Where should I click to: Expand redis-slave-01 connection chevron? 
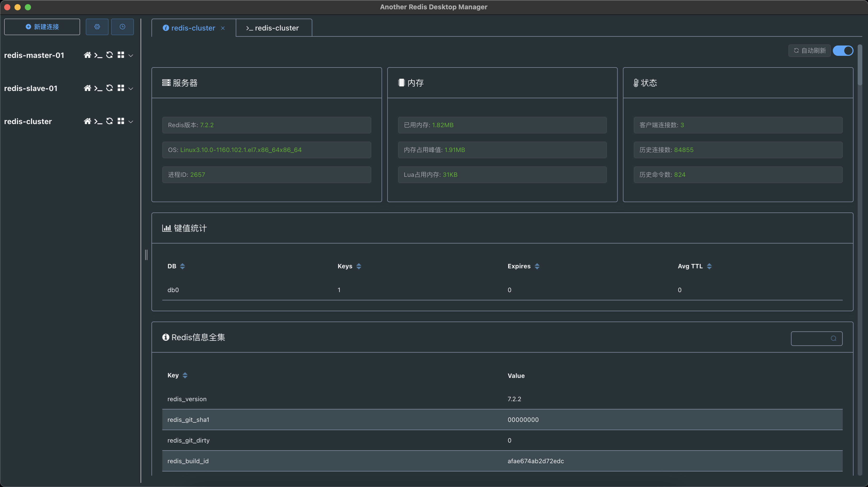pyautogui.click(x=131, y=88)
